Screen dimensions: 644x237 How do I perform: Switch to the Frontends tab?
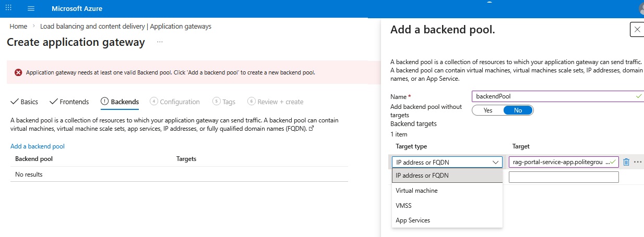(69, 102)
